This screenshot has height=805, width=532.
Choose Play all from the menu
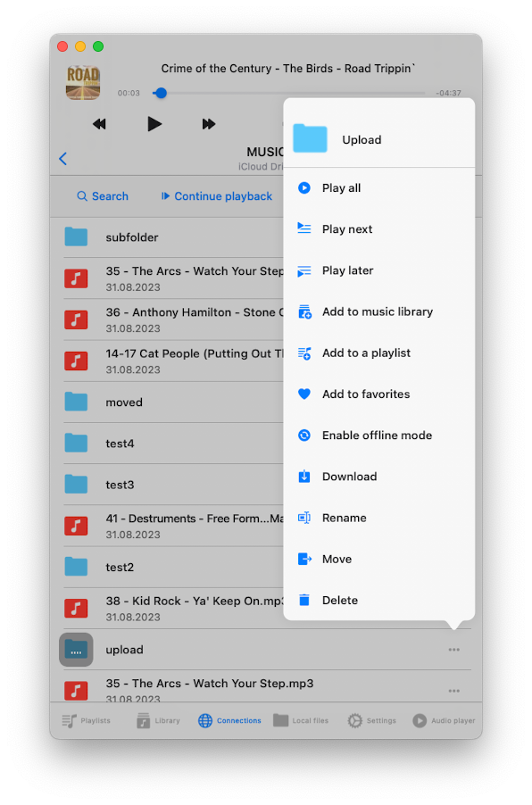click(379, 188)
